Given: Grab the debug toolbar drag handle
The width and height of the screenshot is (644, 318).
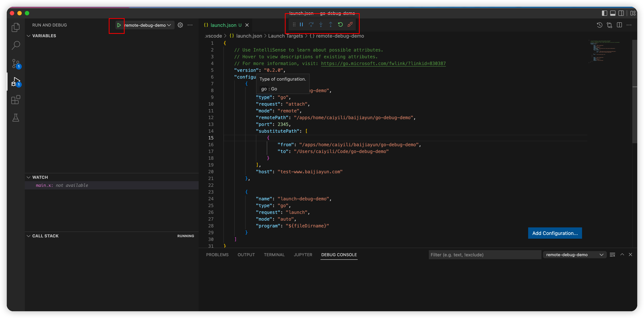Looking at the screenshot, I should [294, 24].
